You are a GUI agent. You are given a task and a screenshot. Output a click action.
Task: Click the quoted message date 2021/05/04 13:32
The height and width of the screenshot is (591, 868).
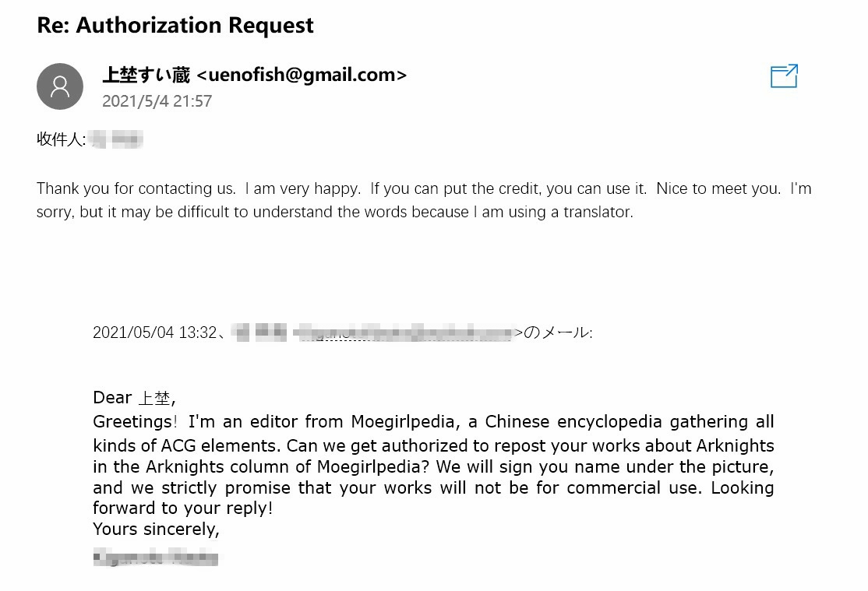(154, 332)
